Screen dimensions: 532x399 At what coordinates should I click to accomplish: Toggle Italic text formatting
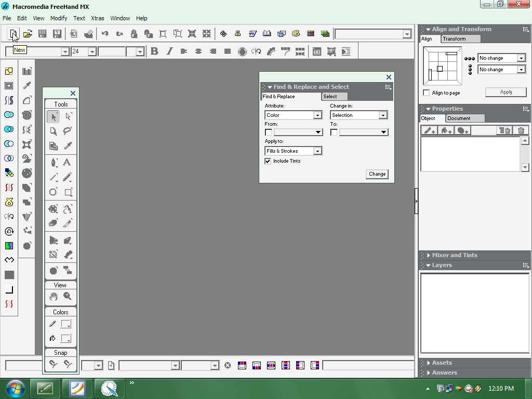tap(169, 51)
